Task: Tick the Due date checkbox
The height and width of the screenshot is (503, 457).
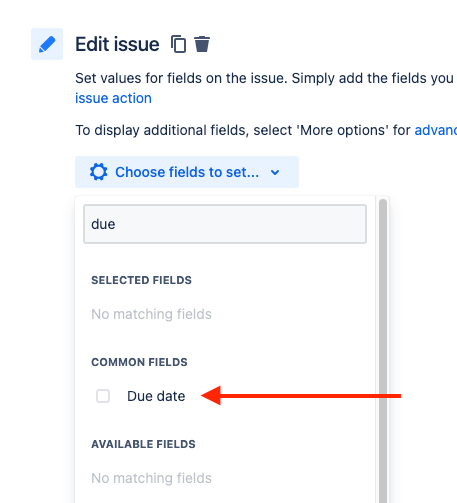Action: tap(103, 396)
